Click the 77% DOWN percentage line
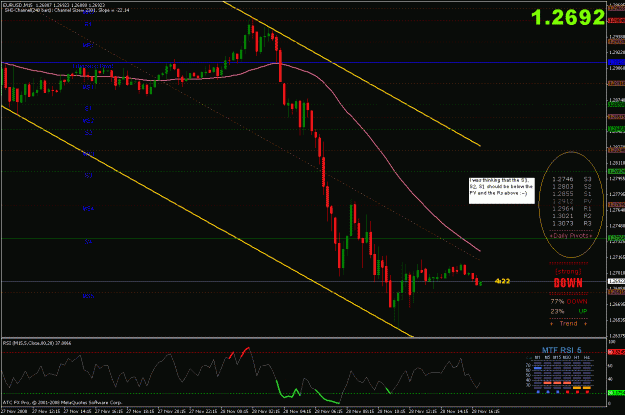The image size is (625, 415). pyautogui.click(x=569, y=301)
